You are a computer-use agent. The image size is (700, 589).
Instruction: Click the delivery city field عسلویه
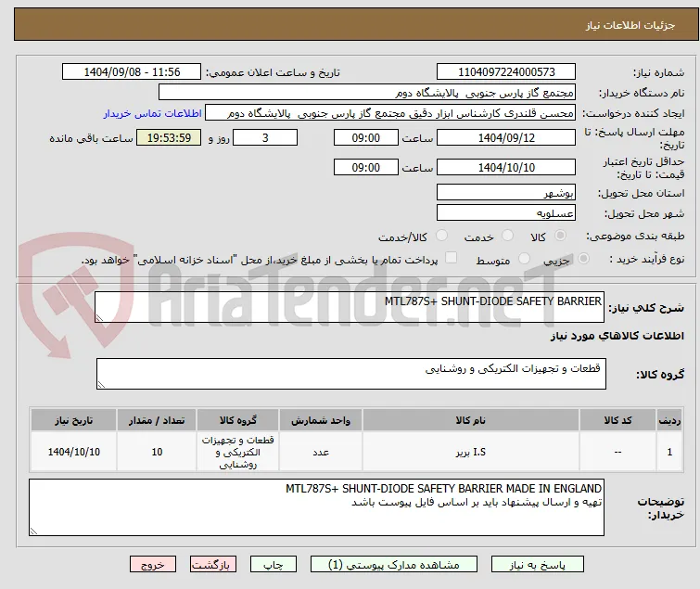[x=506, y=213]
